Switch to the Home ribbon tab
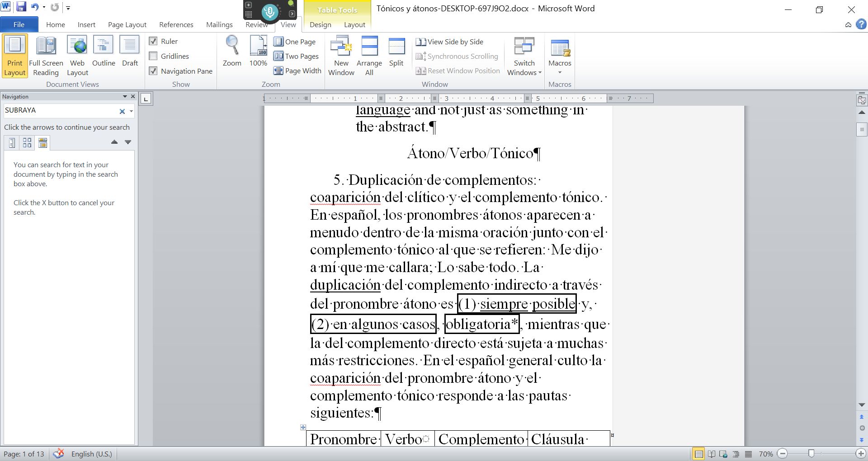 coord(56,24)
